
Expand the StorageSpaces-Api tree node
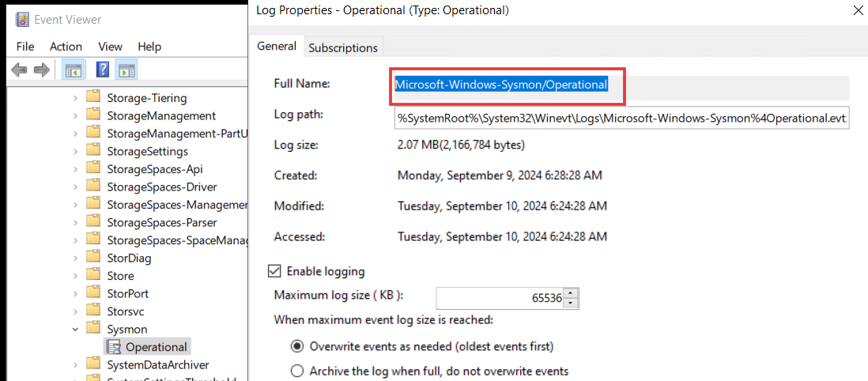(76, 169)
